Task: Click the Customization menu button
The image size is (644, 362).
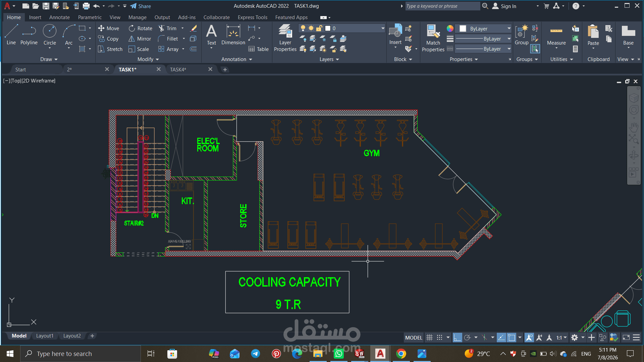Action: coord(636,338)
